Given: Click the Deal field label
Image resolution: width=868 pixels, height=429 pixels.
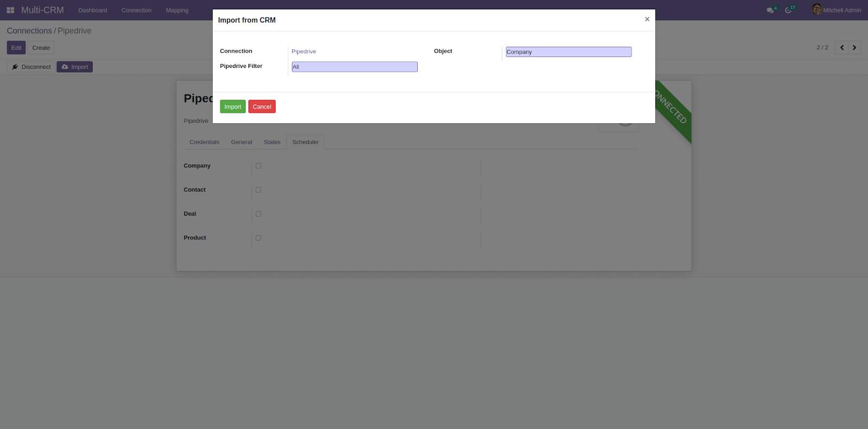Looking at the screenshot, I should [x=190, y=214].
